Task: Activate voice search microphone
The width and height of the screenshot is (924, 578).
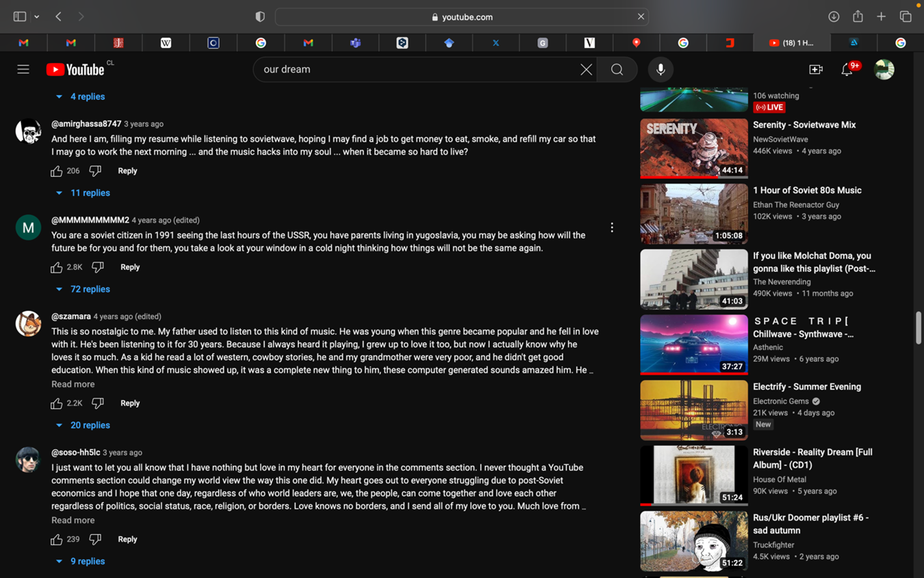Action: point(660,69)
